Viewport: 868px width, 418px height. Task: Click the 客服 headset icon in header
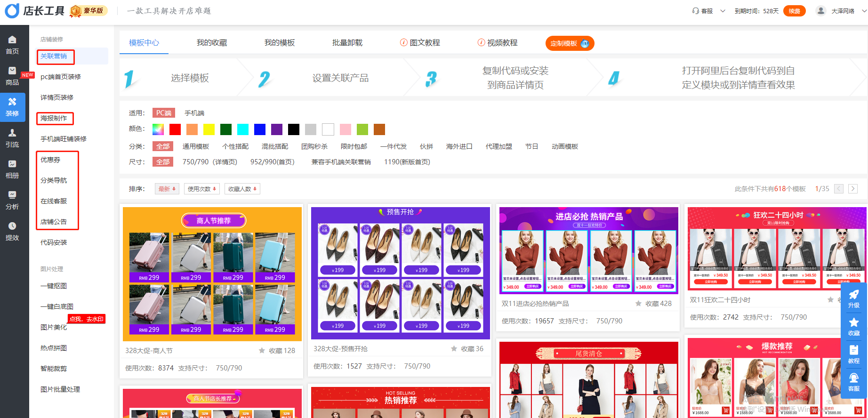point(696,11)
